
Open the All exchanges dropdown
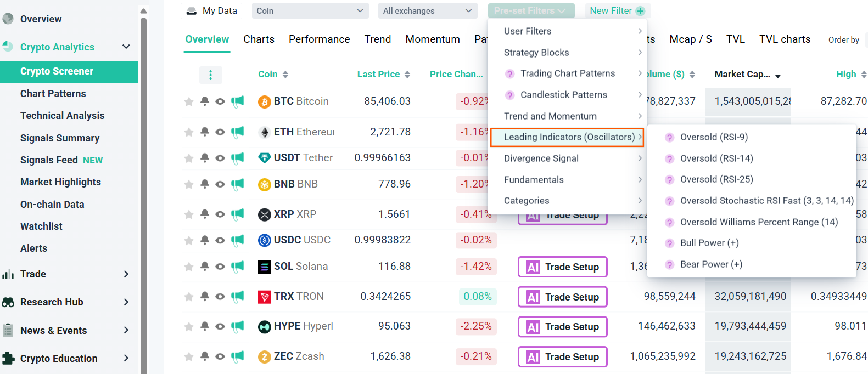pos(428,11)
